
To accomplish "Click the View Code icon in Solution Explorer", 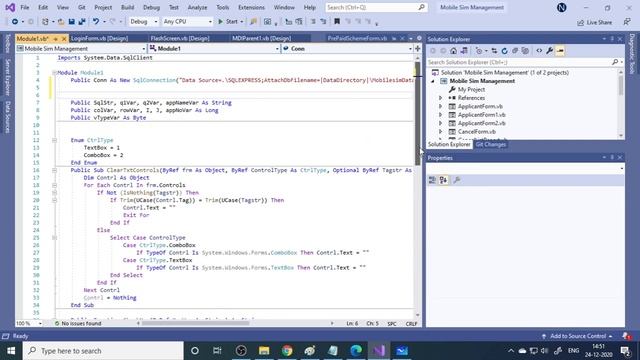I will [539, 51].
